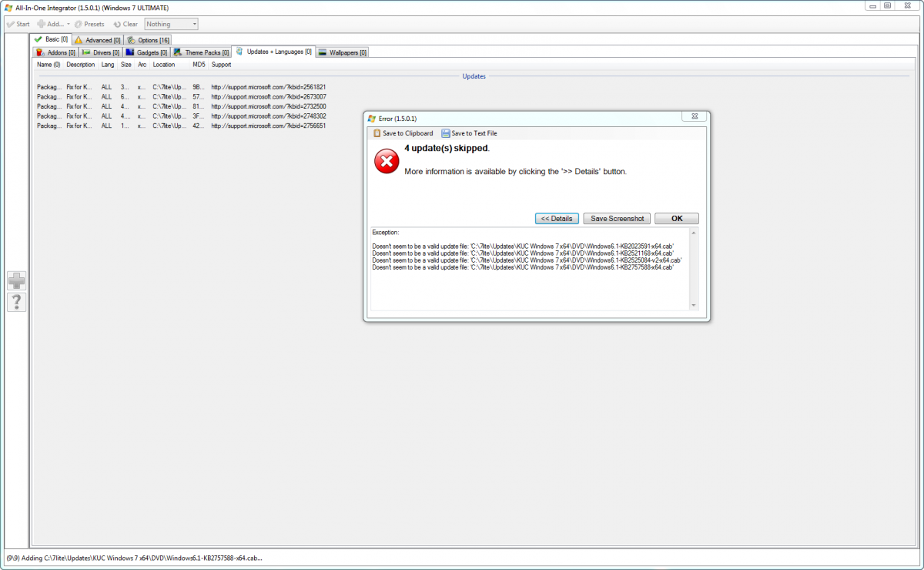Click Save to Clipboard in Error dialog

coord(403,133)
